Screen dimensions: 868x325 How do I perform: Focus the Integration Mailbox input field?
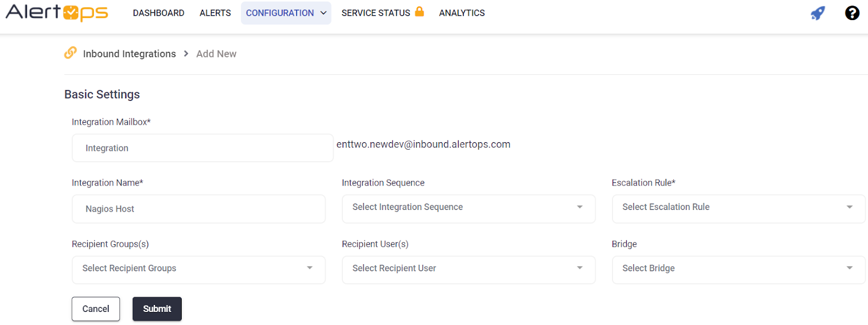[202, 148]
